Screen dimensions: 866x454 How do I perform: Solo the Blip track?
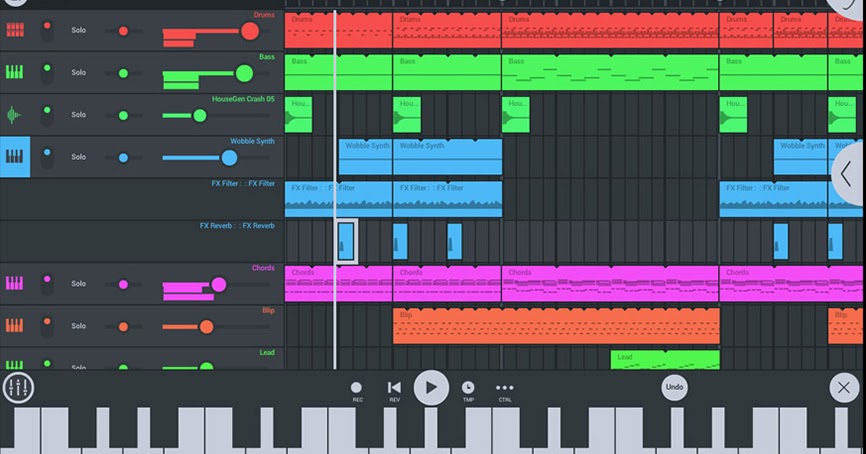78,326
